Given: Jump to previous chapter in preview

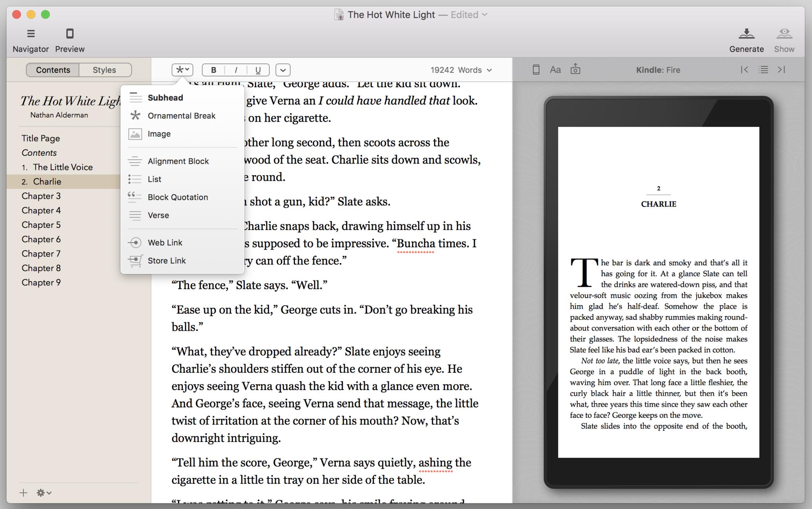Looking at the screenshot, I should pyautogui.click(x=744, y=70).
